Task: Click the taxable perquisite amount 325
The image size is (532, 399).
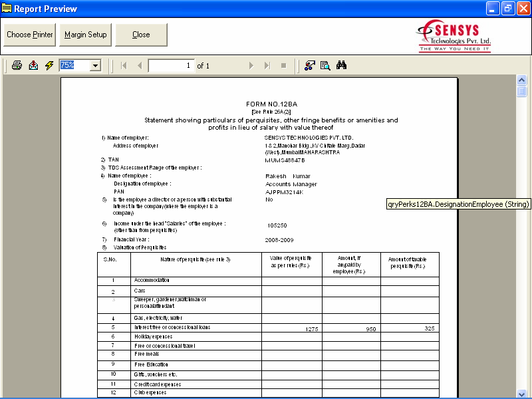Action: pyautogui.click(x=430, y=329)
